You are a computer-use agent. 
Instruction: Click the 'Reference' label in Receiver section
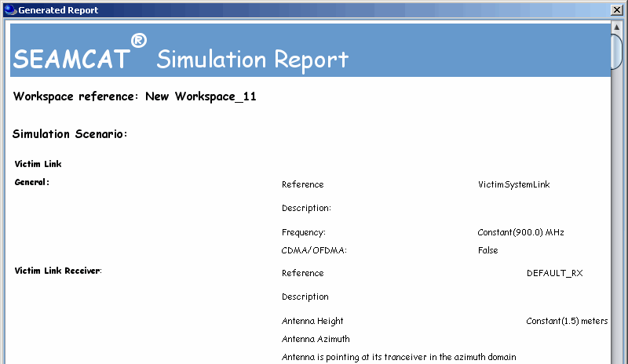(x=303, y=273)
